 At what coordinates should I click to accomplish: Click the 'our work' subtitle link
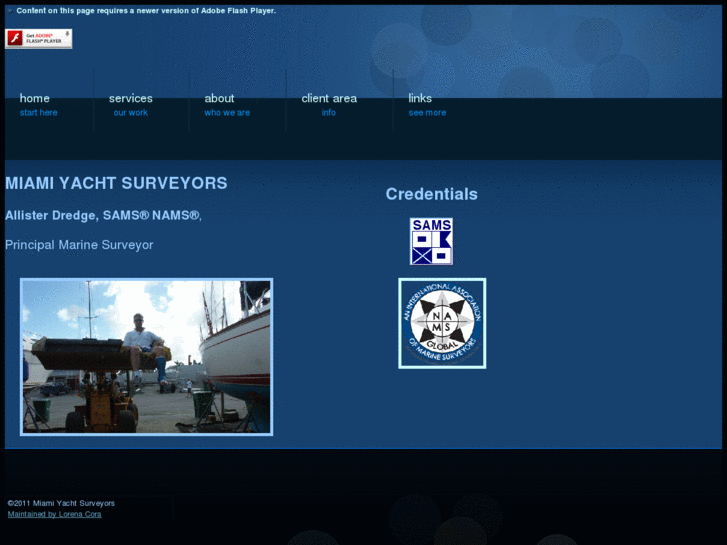pyautogui.click(x=131, y=113)
